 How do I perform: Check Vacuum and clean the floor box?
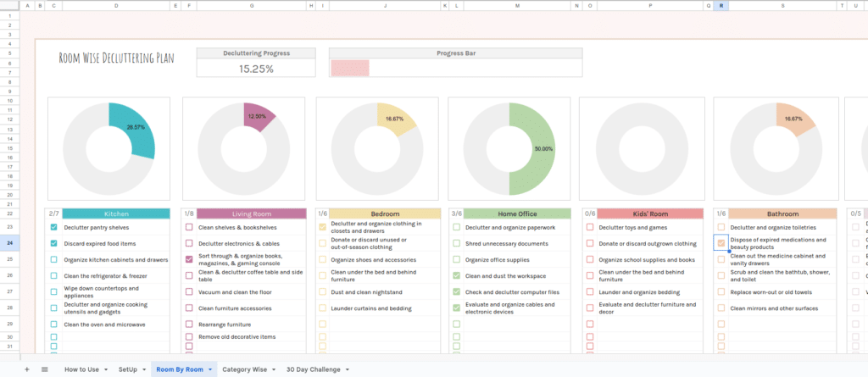(189, 291)
